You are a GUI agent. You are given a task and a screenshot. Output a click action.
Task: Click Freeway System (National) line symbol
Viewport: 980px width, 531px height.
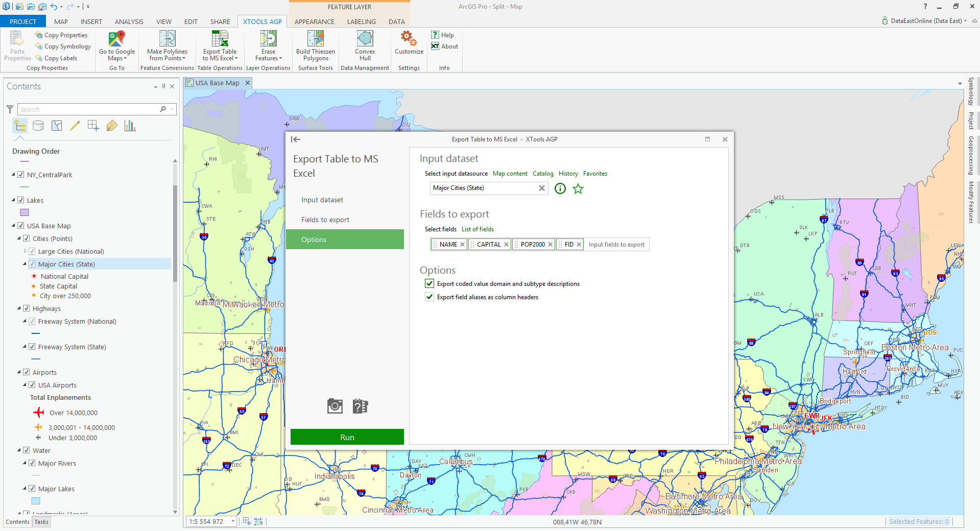tap(36, 333)
